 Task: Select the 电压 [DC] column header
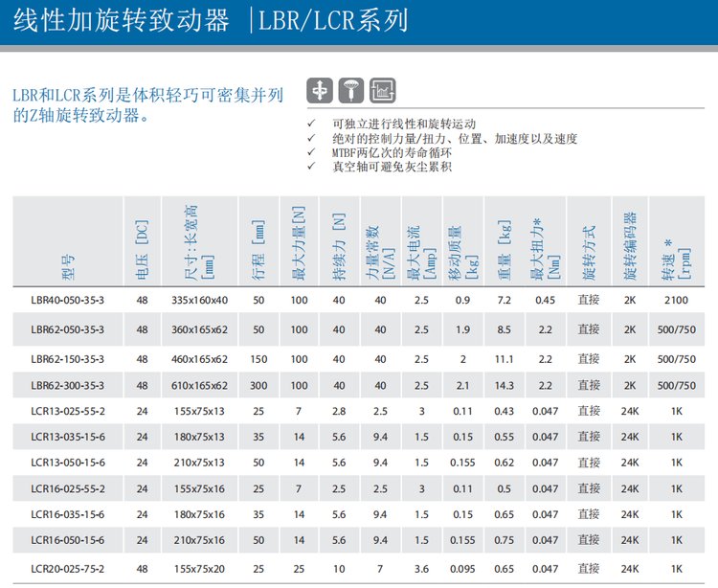click(x=142, y=242)
